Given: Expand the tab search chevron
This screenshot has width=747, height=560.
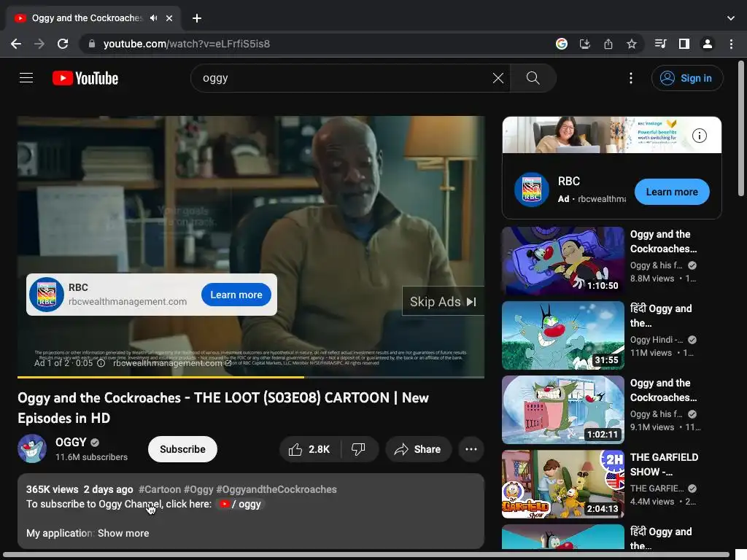Looking at the screenshot, I should tap(731, 18).
